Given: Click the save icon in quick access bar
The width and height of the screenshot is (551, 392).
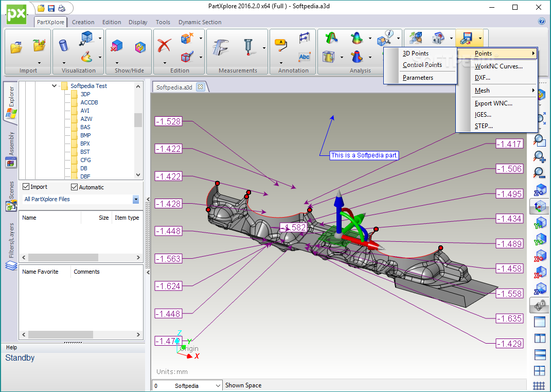Looking at the screenshot, I should click(51, 8).
